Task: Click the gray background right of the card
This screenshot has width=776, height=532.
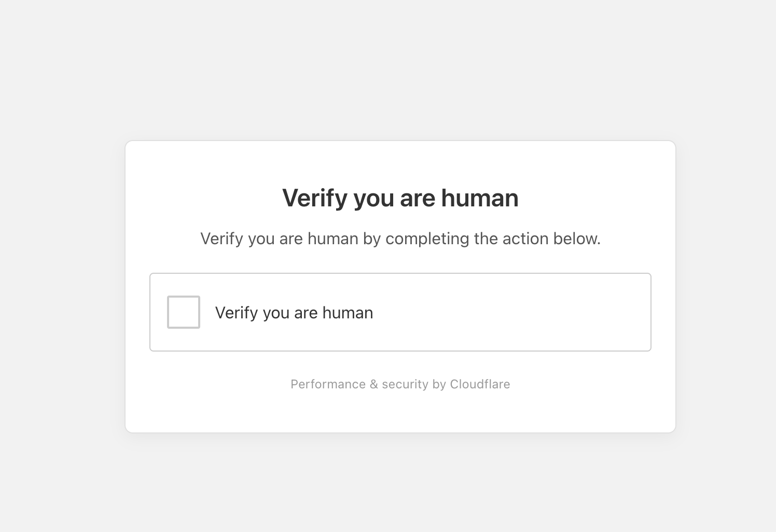Action: coord(725,285)
